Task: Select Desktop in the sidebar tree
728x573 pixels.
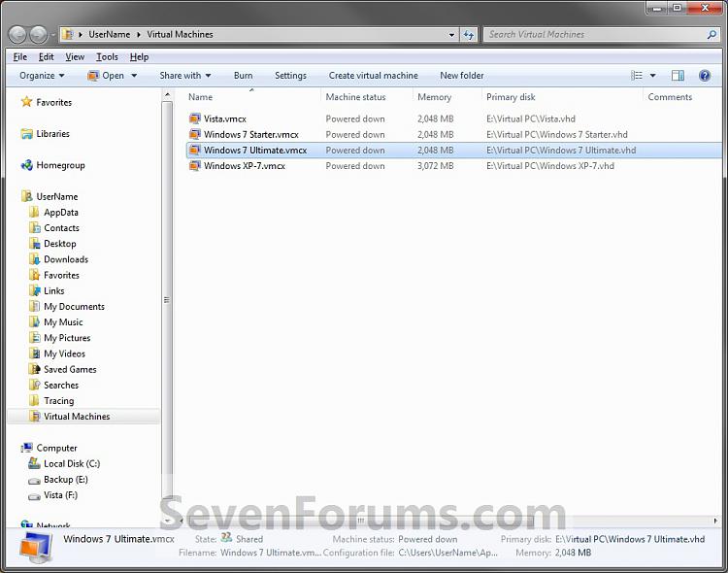Action: coord(60,244)
